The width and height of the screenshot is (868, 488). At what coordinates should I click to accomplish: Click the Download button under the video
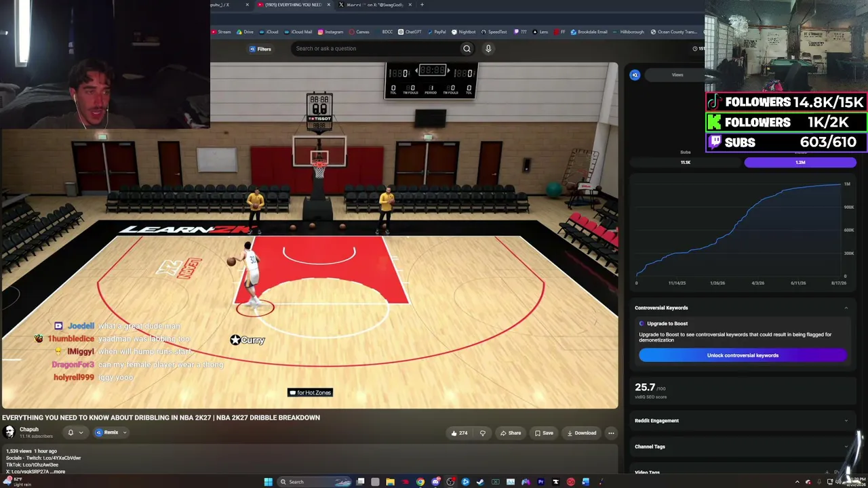582,433
